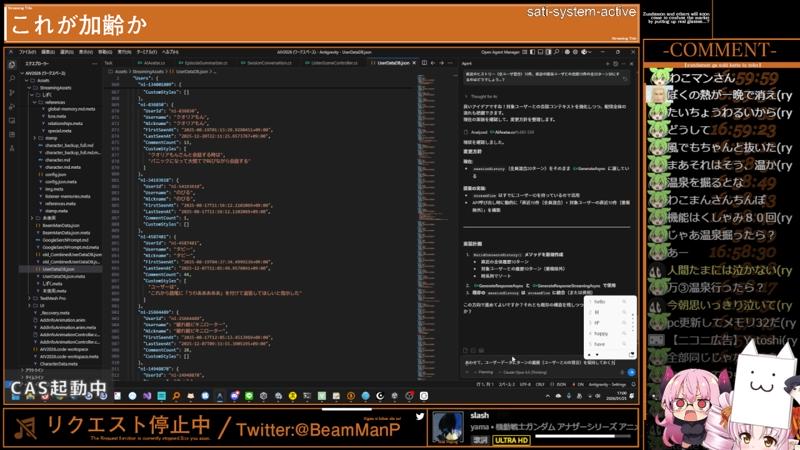Click the go back arrow beside editor tabs
Image resolution: width=800 pixels, height=450 pixels.
tap(433, 63)
